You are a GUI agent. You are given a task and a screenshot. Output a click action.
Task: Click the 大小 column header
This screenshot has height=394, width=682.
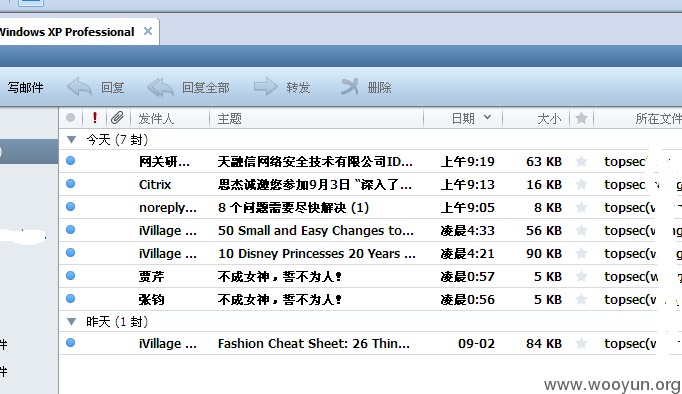point(549,118)
